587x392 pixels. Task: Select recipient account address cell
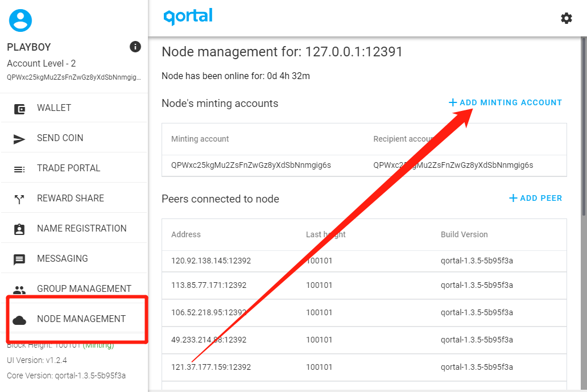[x=453, y=165]
